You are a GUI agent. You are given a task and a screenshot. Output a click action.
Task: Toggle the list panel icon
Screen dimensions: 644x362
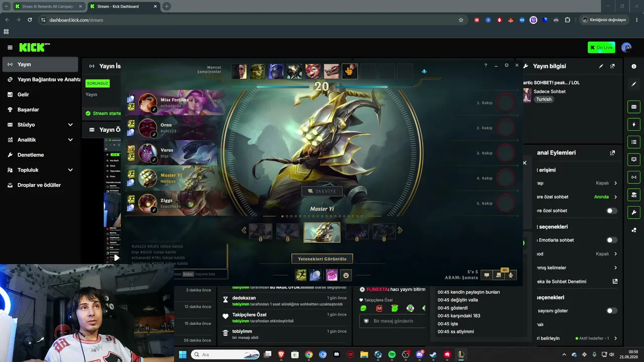[634, 142]
